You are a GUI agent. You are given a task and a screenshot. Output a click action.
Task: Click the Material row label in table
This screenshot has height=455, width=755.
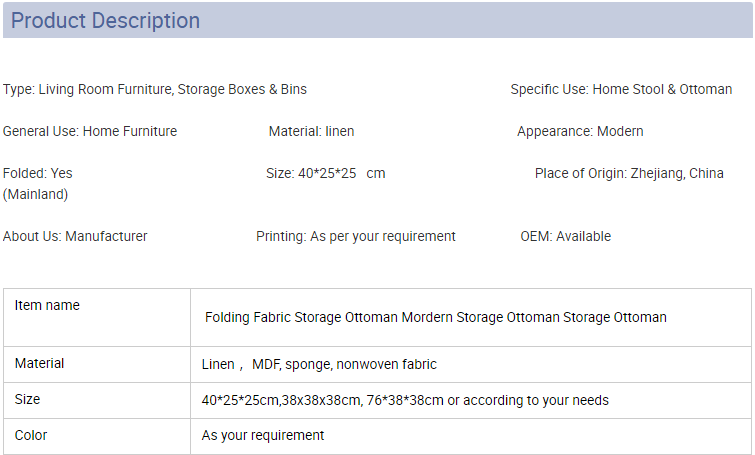pos(97,364)
